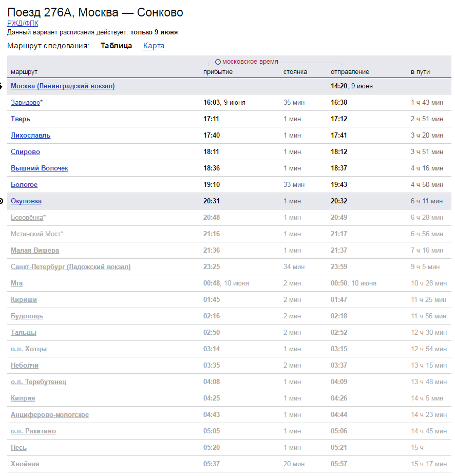The width and height of the screenshot is (455, 476).
Task: Open the Мстинский Мост station link
Action: coord(35,234)
